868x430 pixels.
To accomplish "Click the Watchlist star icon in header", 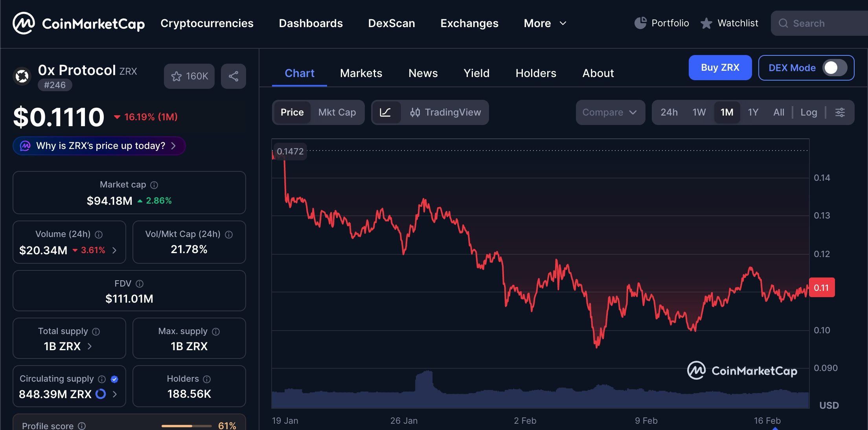I will click(x=706, y=23).
